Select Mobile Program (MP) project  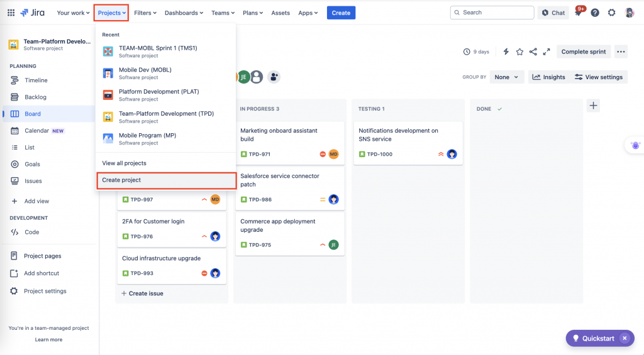[166, 139]
